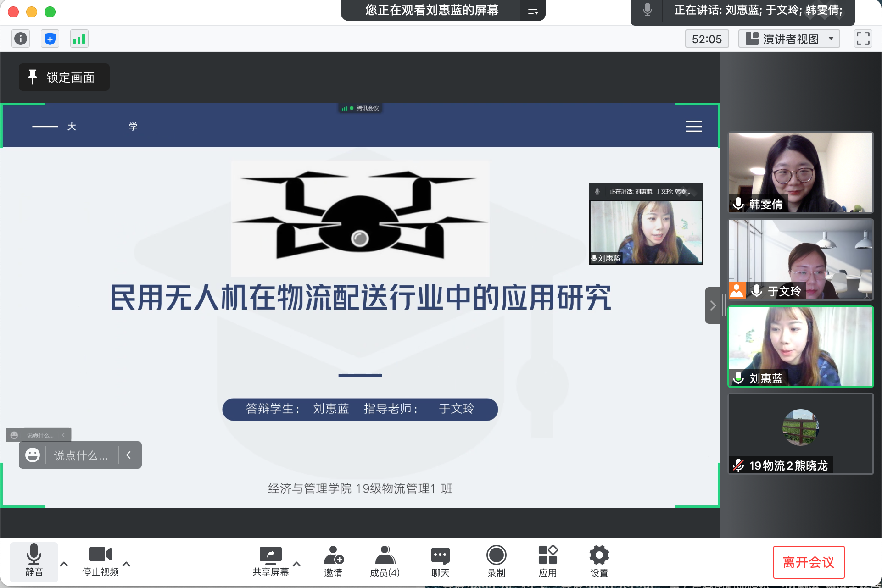Click the 说点什么 chat input field

(81, 455)
